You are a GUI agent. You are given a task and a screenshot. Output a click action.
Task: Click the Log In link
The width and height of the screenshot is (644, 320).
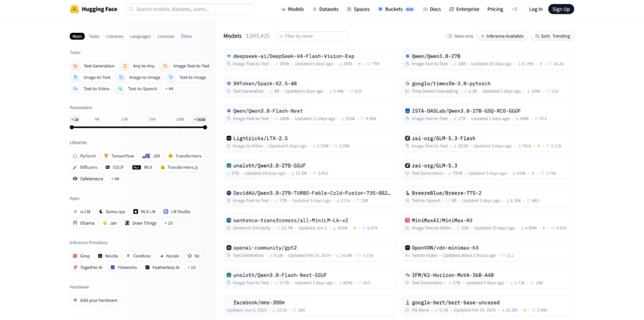(x=535, y=9)
